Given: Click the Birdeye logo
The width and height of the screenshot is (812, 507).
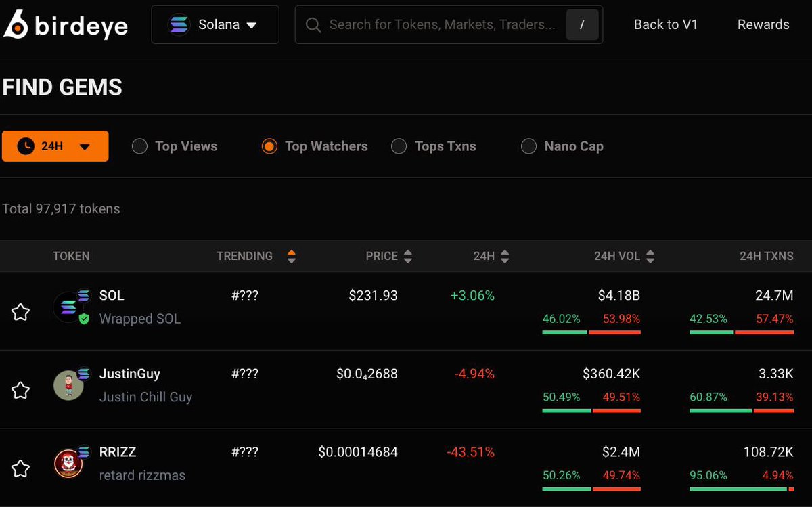Looking at the screenshot, I should (x=65, y=25).
